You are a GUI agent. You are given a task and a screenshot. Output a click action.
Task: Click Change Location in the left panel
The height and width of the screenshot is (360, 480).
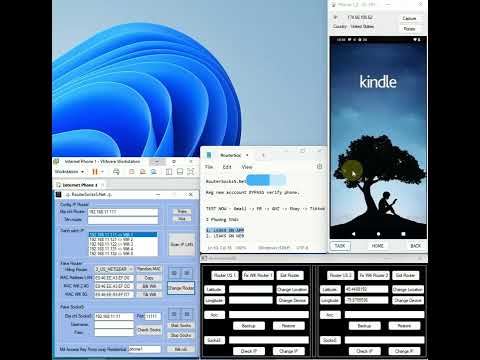292,290
